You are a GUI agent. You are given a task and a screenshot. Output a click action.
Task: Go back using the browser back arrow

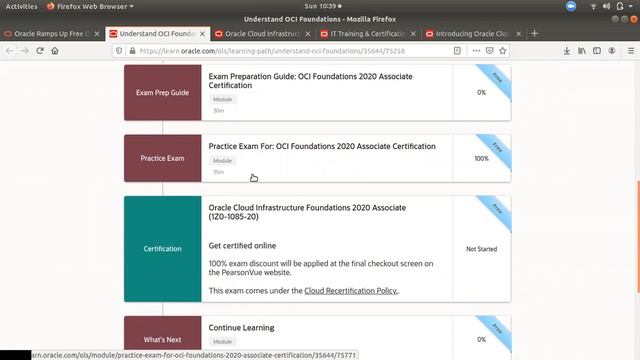coord(9,51)
